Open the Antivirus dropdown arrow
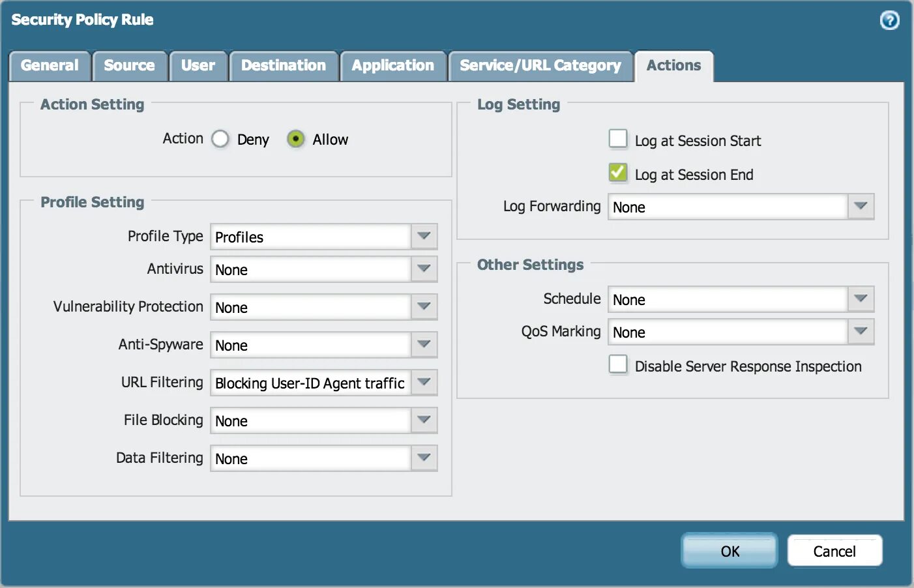This screenshot has width=914, height=588. click(424, 269)
